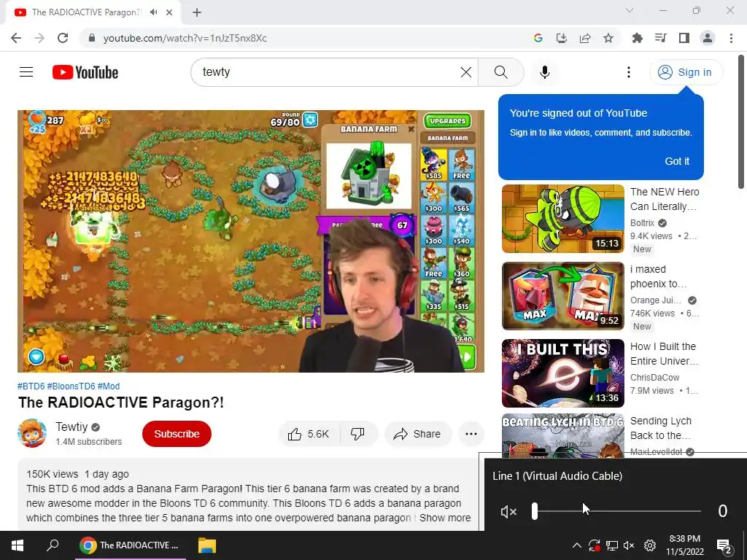Screen dimensions: 747x560
Task: Open a new tab with the plus icon
Action: 197,12
